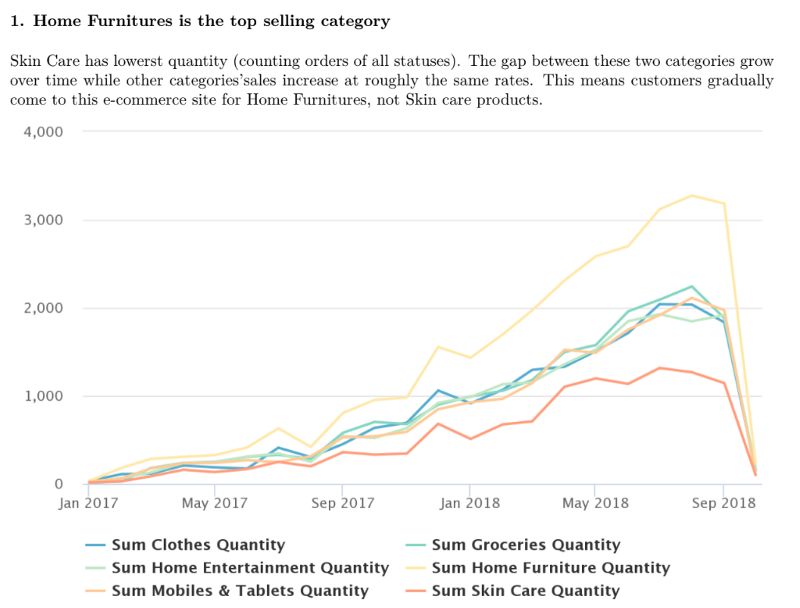800x608 pixels.
Task: Toggle the Sum Skin Care Quantity legend entry
Action: coord(525,591)
